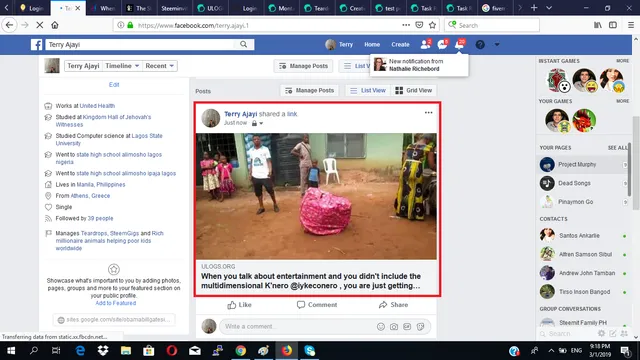640x360 pixels.
Task: Attach photo to comment
Action: pos(394,327)
